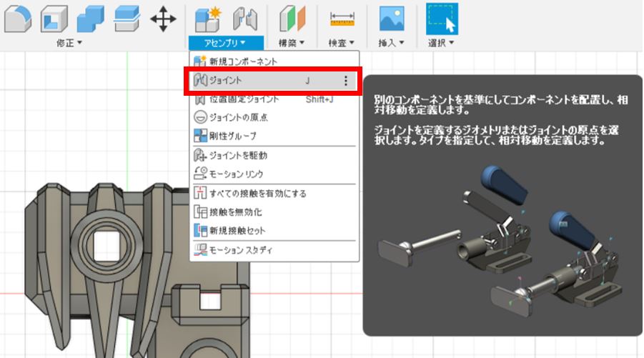Click the 新規コンポーネント menu icon

tap(200, 61)
